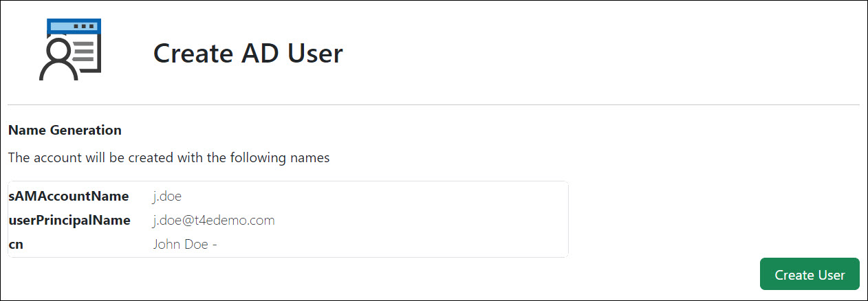
Task: Click the word "User" in the page heading
Action: (x=315, y=53)
